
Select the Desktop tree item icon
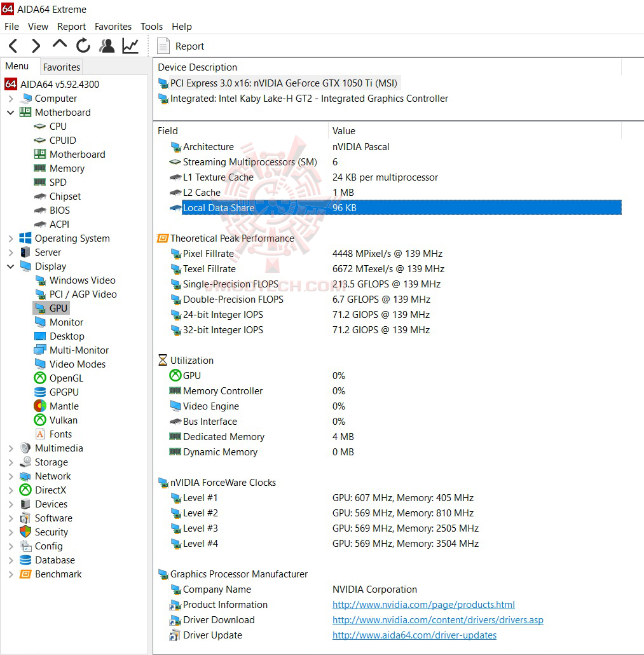40,336
